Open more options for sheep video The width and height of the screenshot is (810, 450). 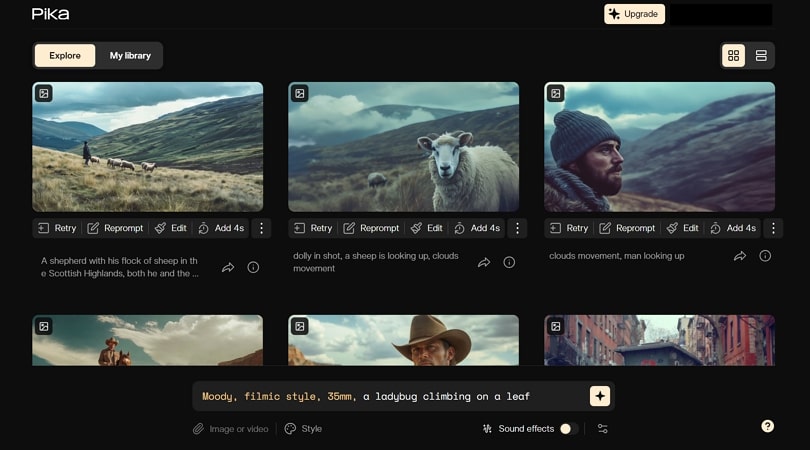[517, 228]
